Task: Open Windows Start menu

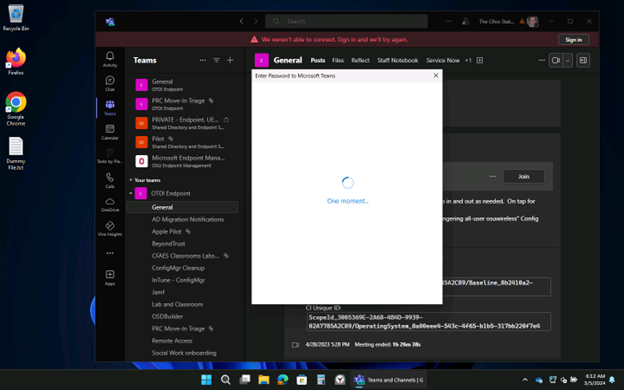Action: (206, 380)
